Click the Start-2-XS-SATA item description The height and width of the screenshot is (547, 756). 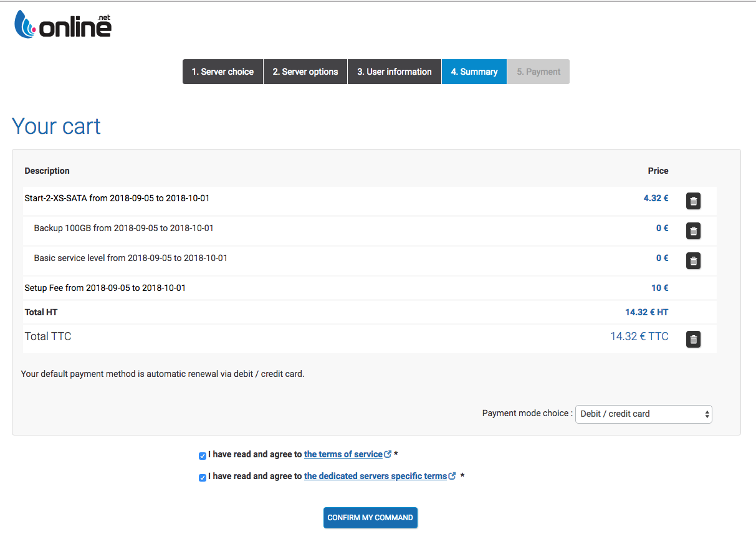(117, 198)
